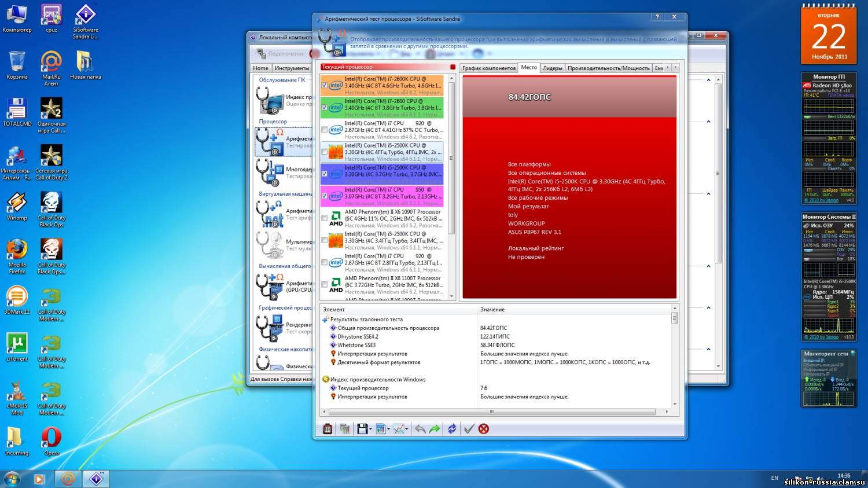Click the calendar gadget showing 22

(829, 35)
